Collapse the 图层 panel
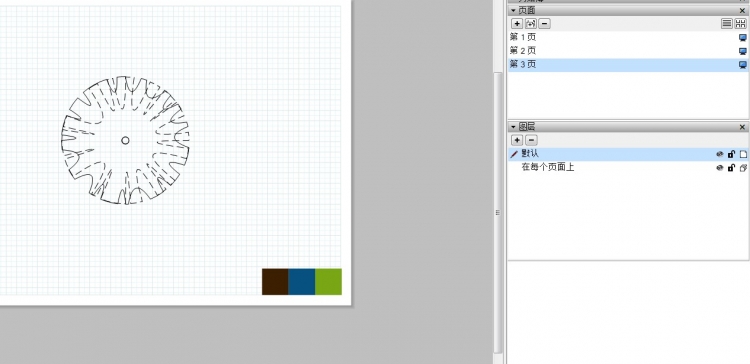 tap(513, 127)
